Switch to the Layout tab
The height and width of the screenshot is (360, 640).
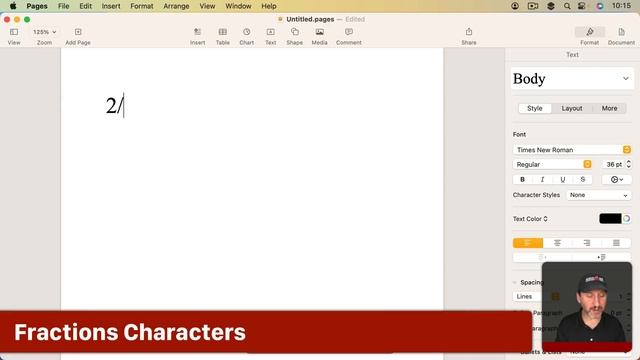[572, 108]
